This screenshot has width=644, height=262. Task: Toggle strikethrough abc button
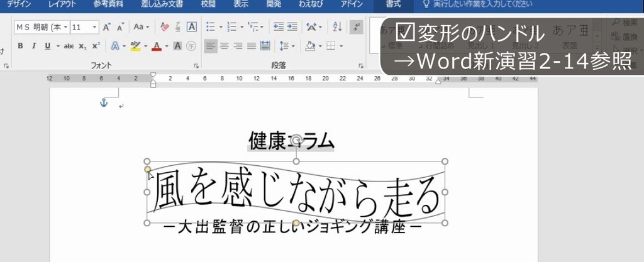[69, 46]
